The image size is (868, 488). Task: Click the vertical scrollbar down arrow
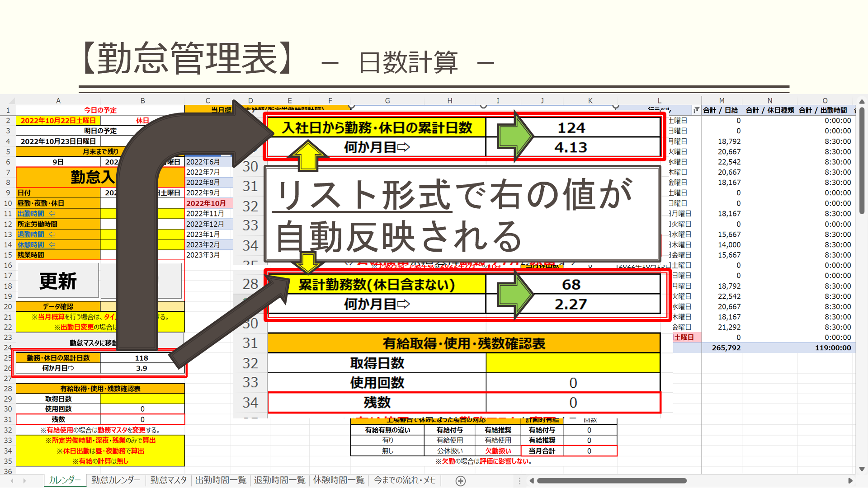[x=862, y=469]
